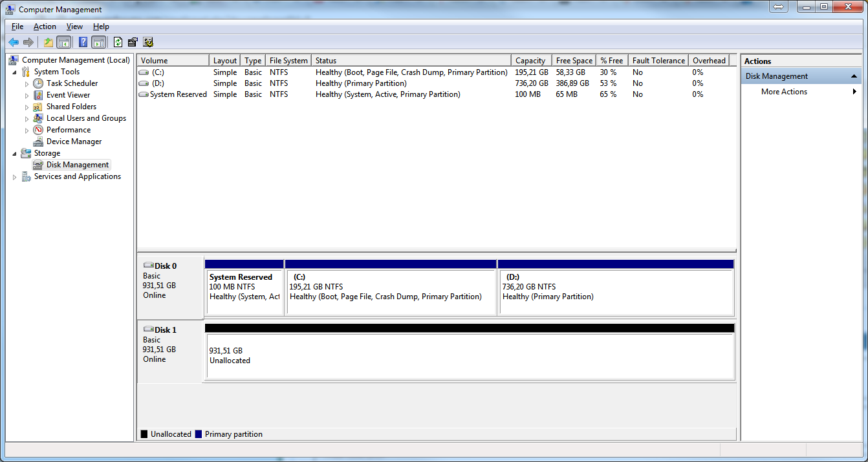Click the Up One Level folder icon
Screen dimensions: 868x462
pos(48,42)
